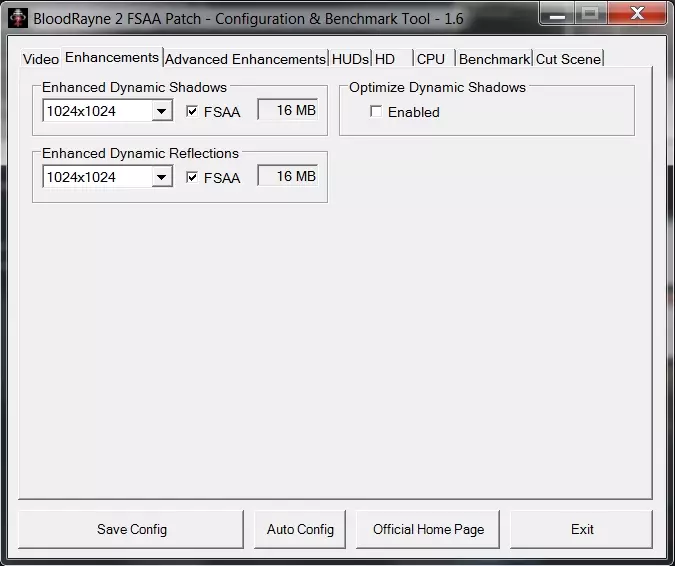Image resolution: width=675 pixels, height=566 pixels.
Task: Click the Enhanced Dynamic Shadows group label
Action: click(134, 87)
